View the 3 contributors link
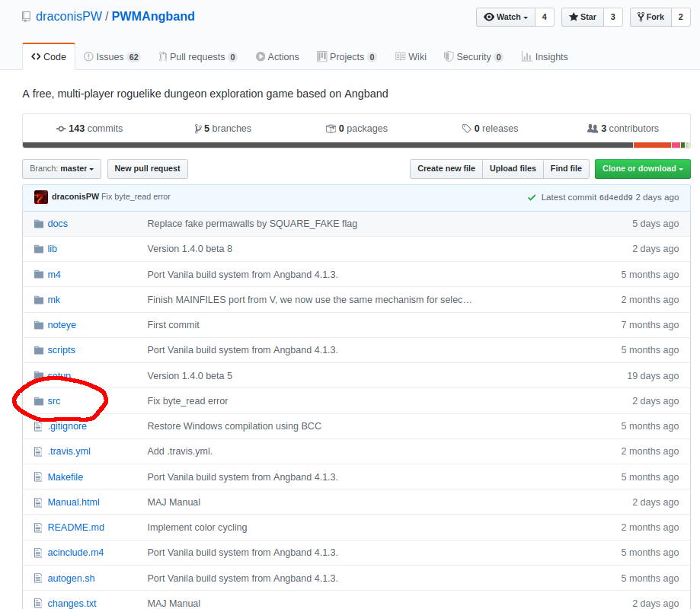 pyautogui.click(x=623, y=129)
